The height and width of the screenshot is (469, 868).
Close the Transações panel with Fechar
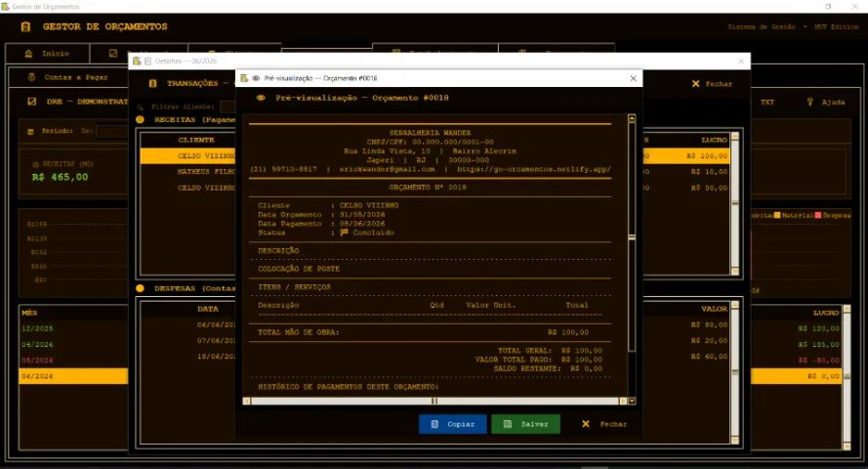(x=712, y=84)
